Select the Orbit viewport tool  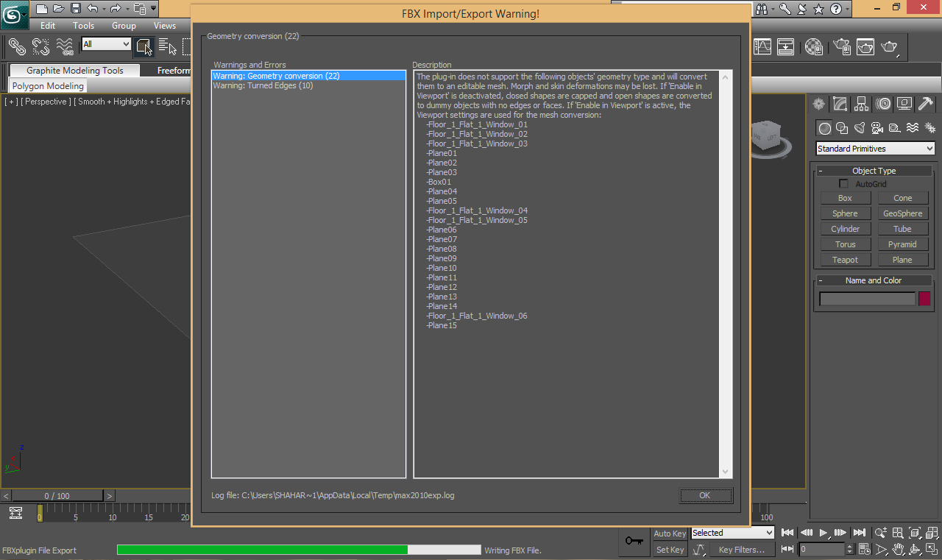[915, 550]
